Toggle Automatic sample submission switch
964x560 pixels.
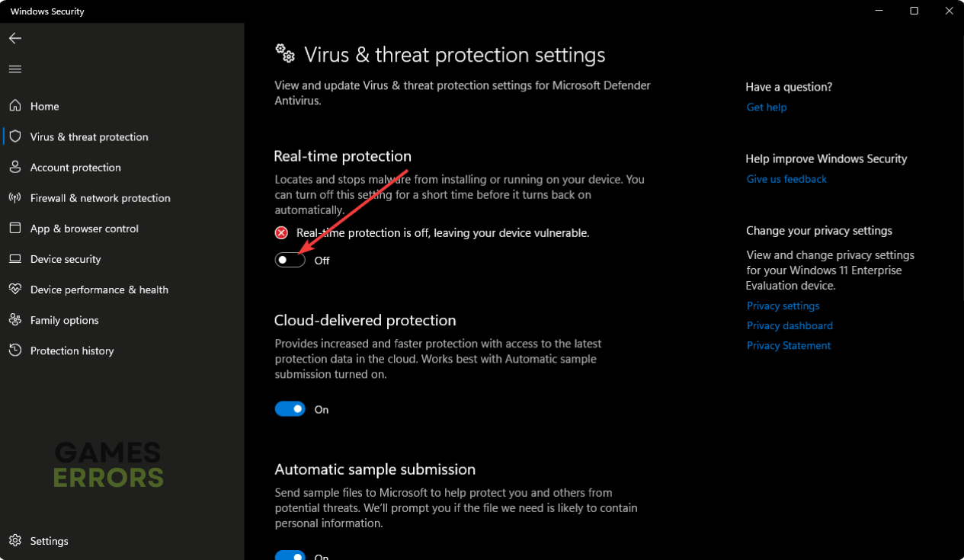click(x=290, y=555)
